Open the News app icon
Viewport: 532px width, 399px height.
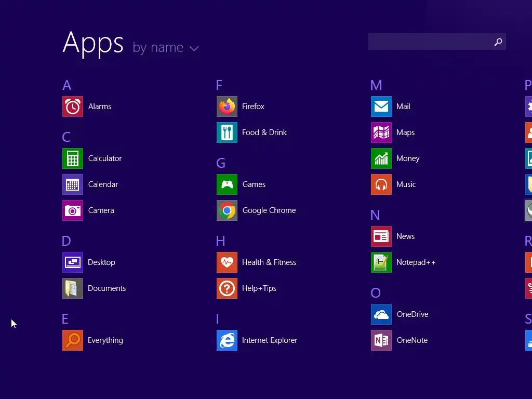[381, 236]
